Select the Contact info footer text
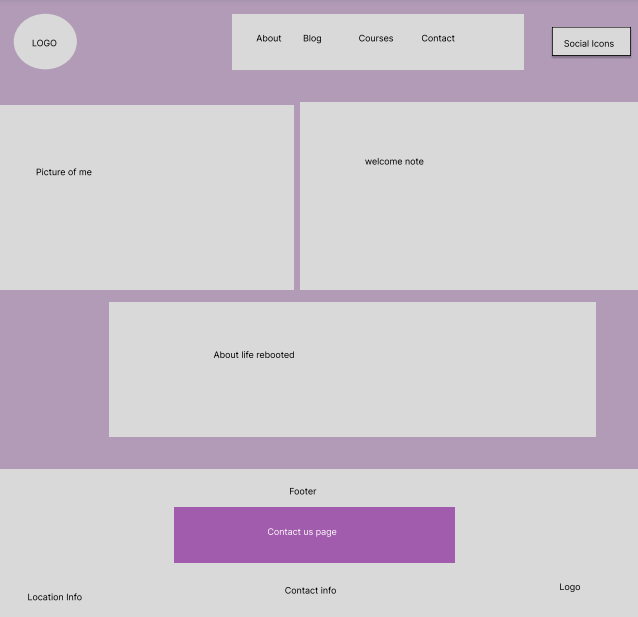 click(x=310, y=591)
